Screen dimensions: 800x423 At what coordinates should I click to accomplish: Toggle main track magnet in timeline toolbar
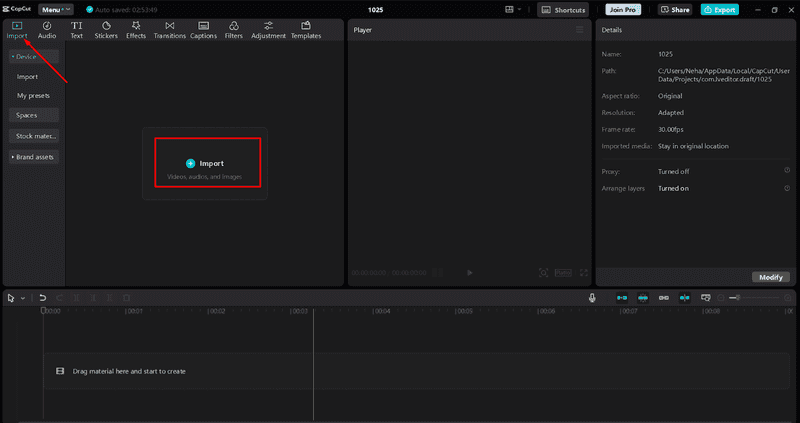pyautogui.click(x=622, y=297)
